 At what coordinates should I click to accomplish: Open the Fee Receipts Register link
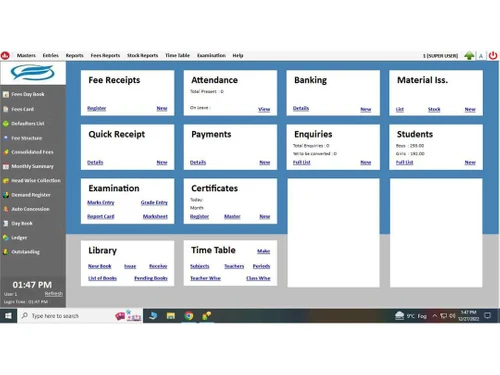(97, 108)
